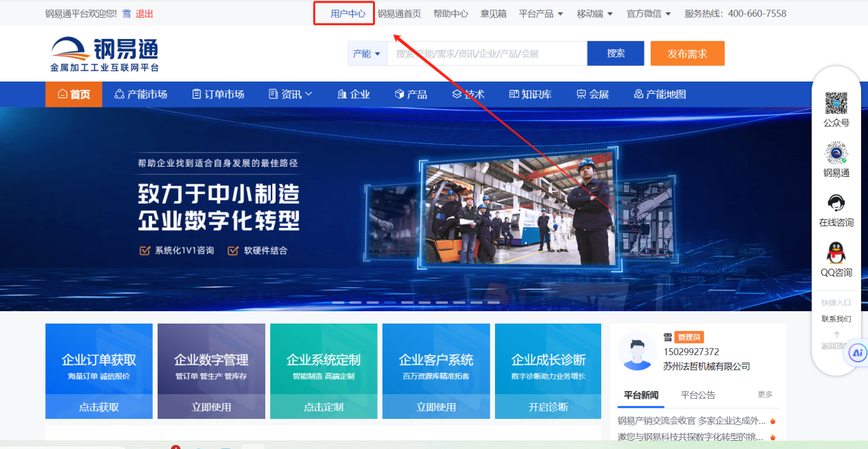Click the 公众号 QR code icon
Viewport: 868px width, 449px height.
(x=836, y=104)
